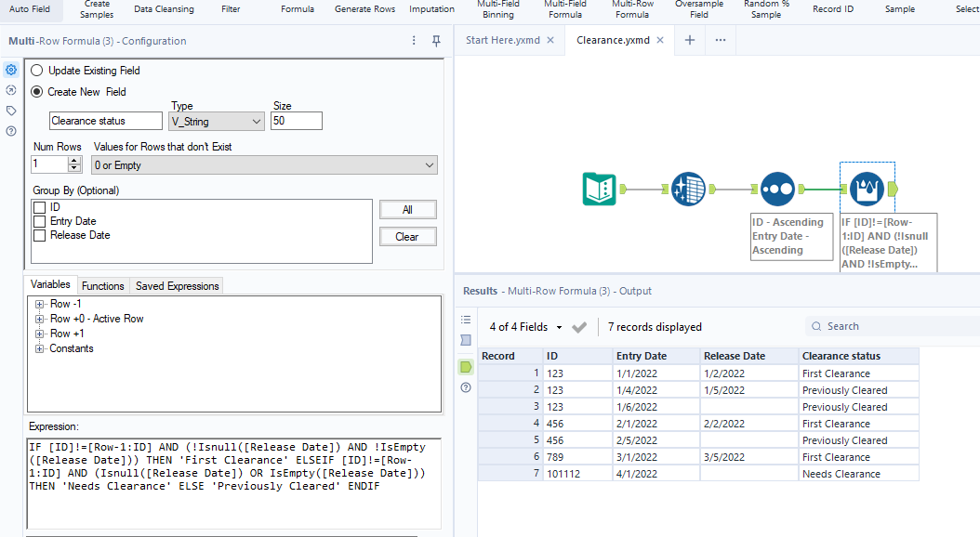Select the green output anchor in Results
This screenshot has height=537, width=980.
point(466,367)
